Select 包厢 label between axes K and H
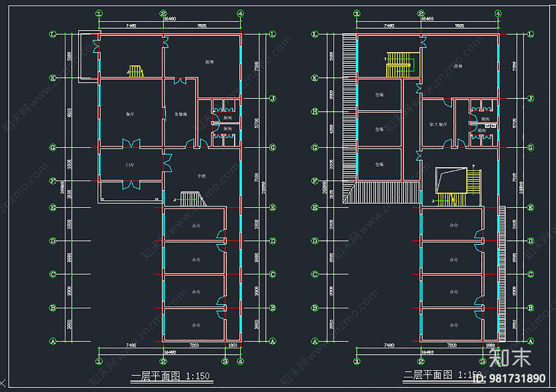556x392 pixels. click(x=379, y=95)
